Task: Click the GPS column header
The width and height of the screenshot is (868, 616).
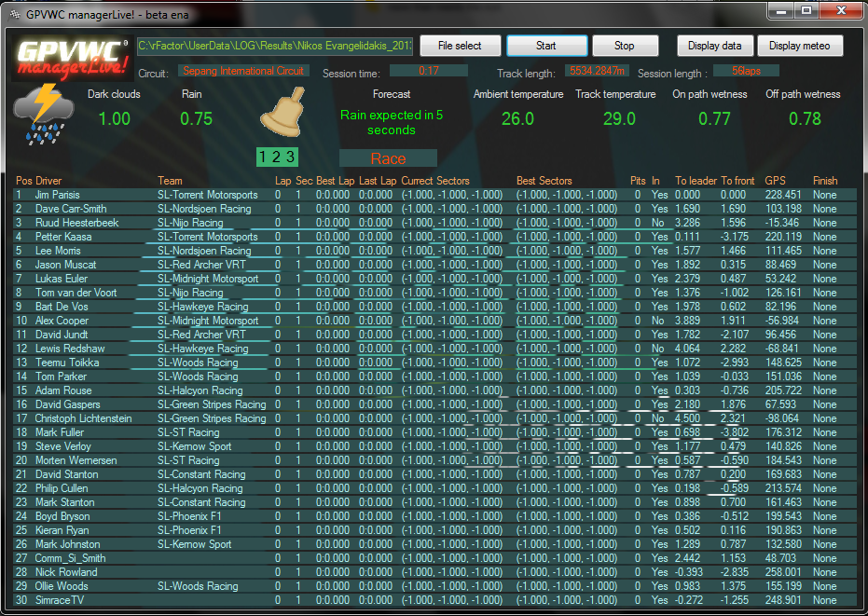Action: (775, 181)
